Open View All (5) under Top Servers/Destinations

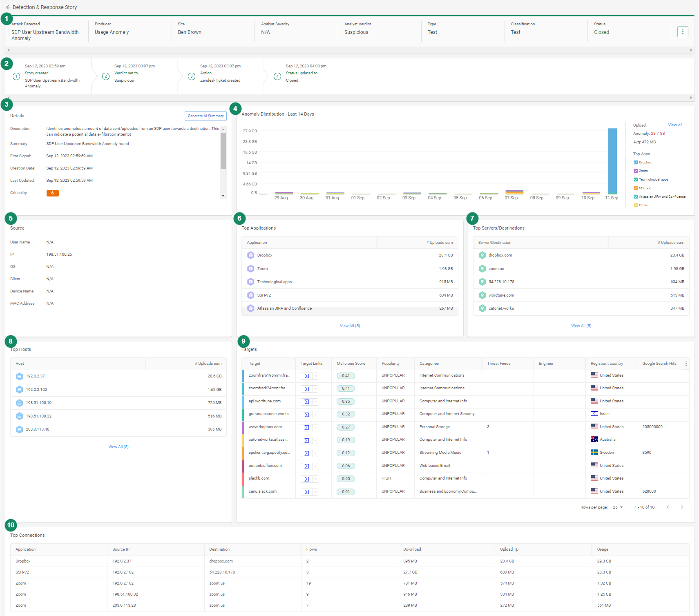point(581,326)
